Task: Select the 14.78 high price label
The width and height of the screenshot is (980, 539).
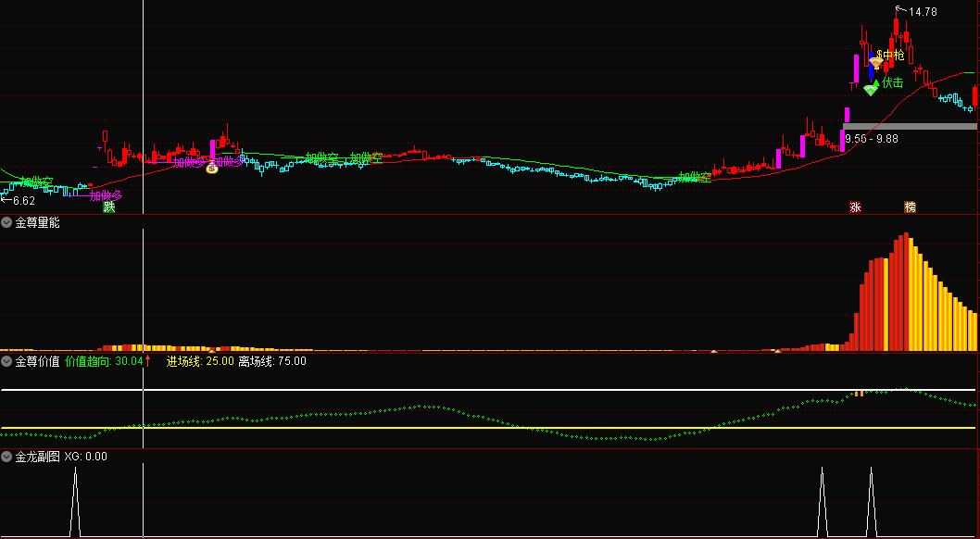Action: (x=923, y=11)
